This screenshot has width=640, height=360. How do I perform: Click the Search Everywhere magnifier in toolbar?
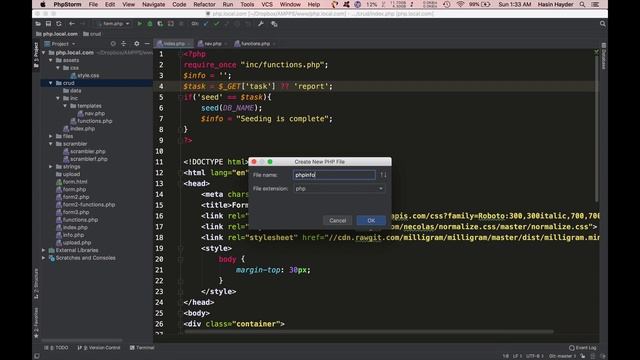tap(602, 24)
